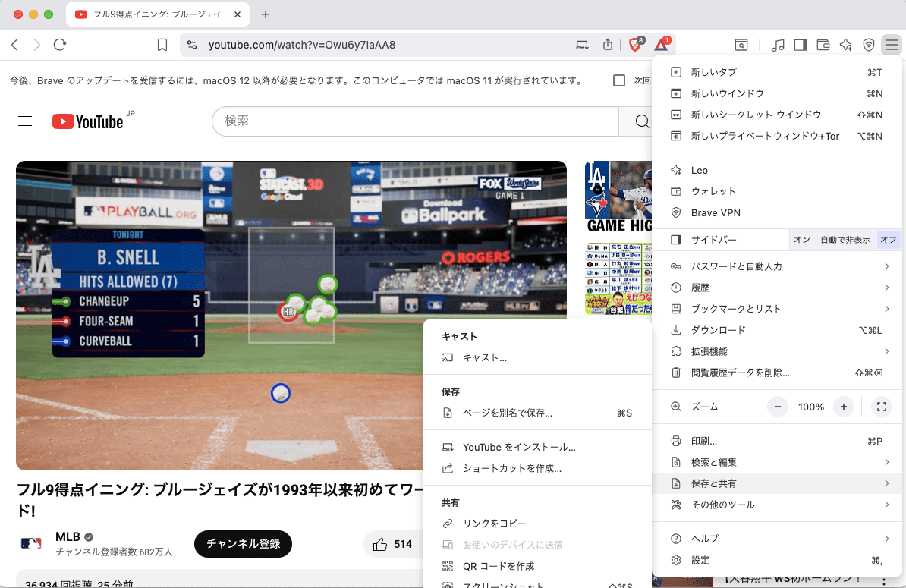This screenshot has height=588, width=906.
Task: Set sidebar to オフ
Action: pos(888,240)
